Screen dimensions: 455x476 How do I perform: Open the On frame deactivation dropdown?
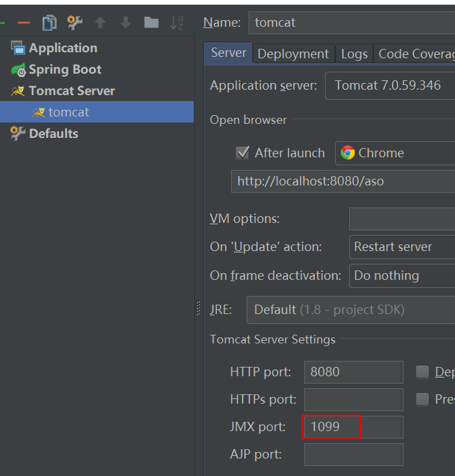(x=402, y=276)
